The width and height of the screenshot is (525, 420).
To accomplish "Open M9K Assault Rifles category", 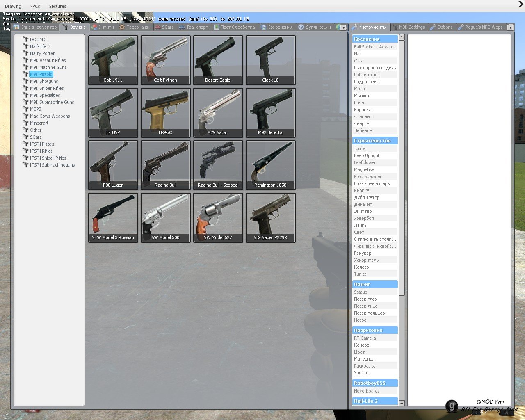I will pos(48,60).
